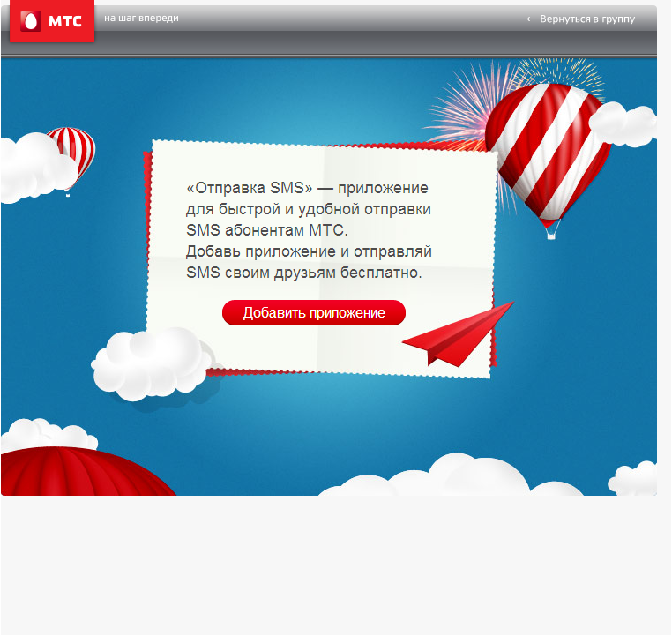672x636 pixels.
Task: Click the MTS logo in the header
Action: [x=52, y=22]
